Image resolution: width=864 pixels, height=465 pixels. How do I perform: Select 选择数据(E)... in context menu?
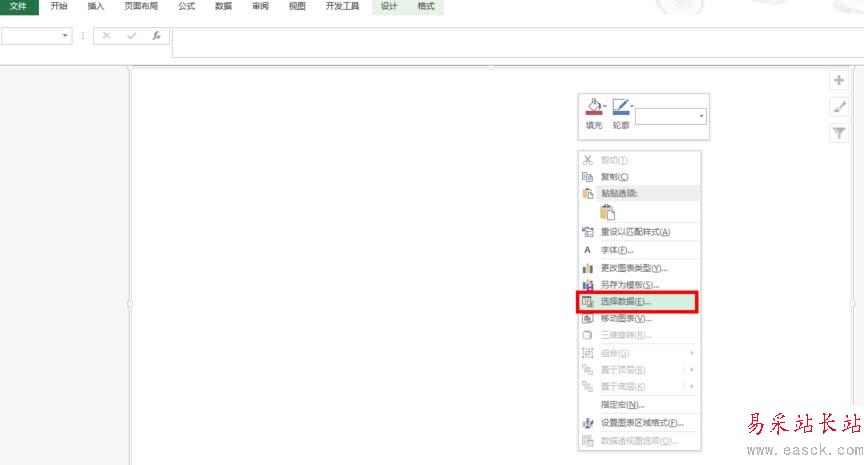click(638, 302)
